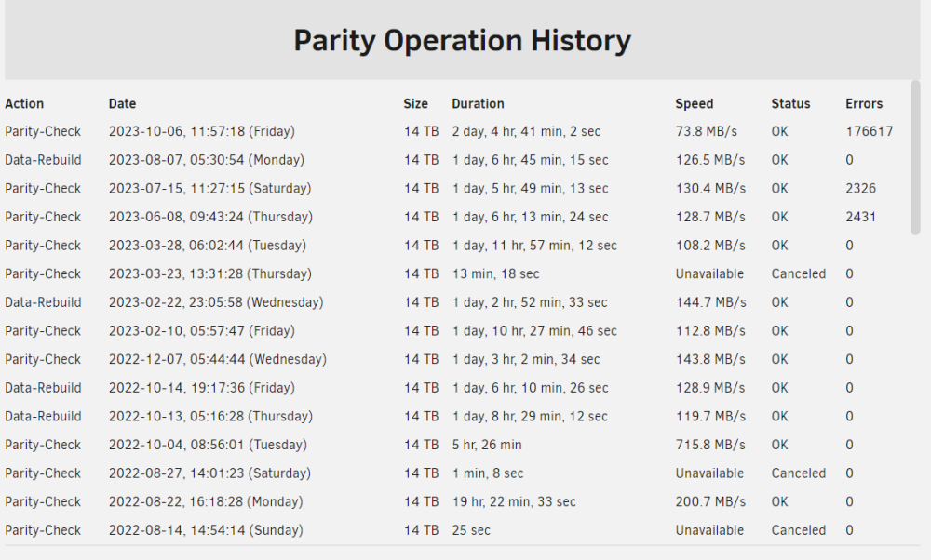This screenshot has height=560, width=931.
Task: Click the Action column header
Action: [24, 104]
